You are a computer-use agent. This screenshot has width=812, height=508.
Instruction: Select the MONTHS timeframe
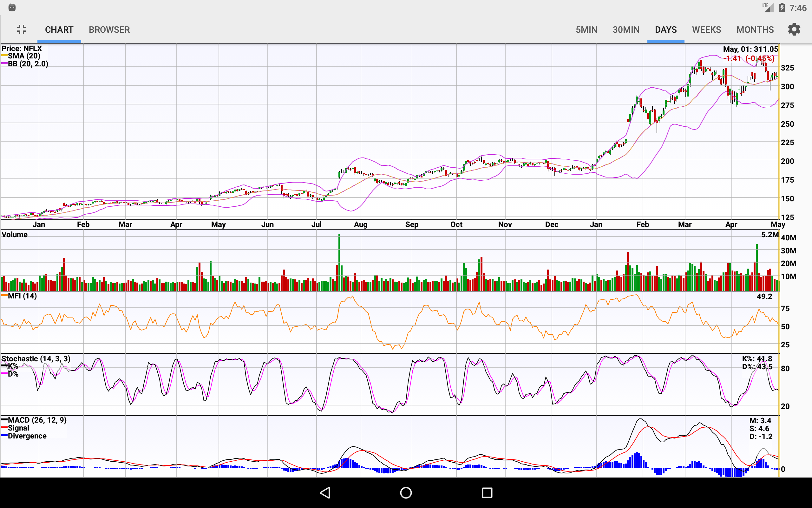click(x=755, y=30)
